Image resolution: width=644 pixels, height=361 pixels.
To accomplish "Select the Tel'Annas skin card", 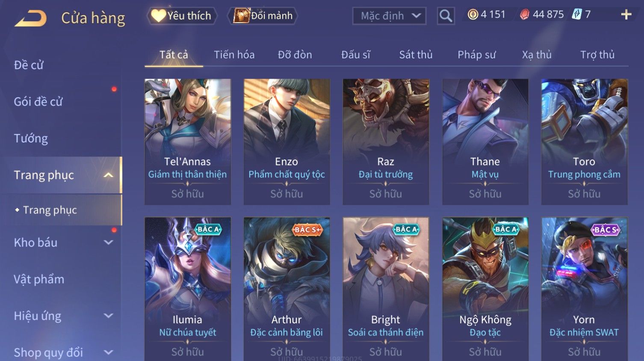I will [x=188, y=142].
